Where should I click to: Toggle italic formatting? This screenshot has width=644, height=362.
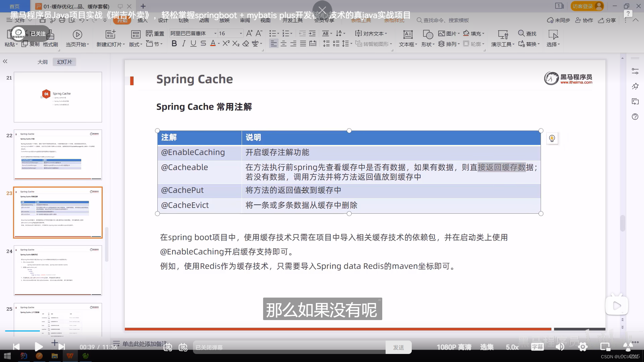pyautogui.click(x=184, y=44)
